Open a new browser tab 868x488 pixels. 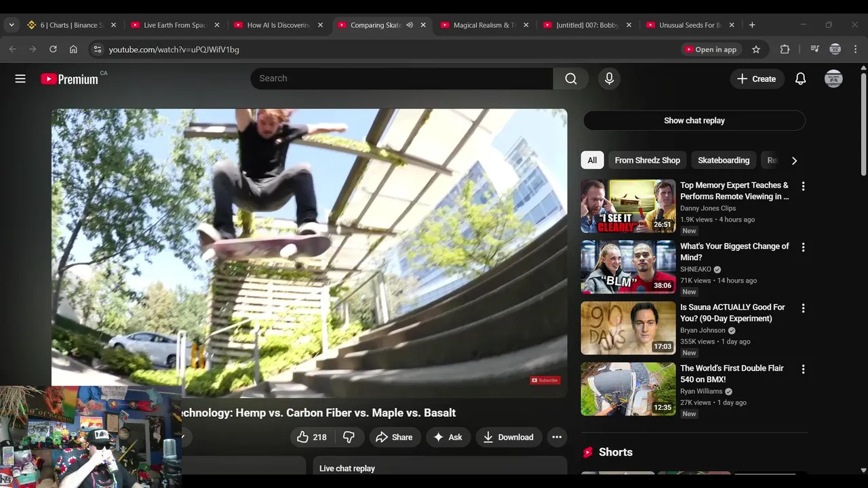click(752, 25)
